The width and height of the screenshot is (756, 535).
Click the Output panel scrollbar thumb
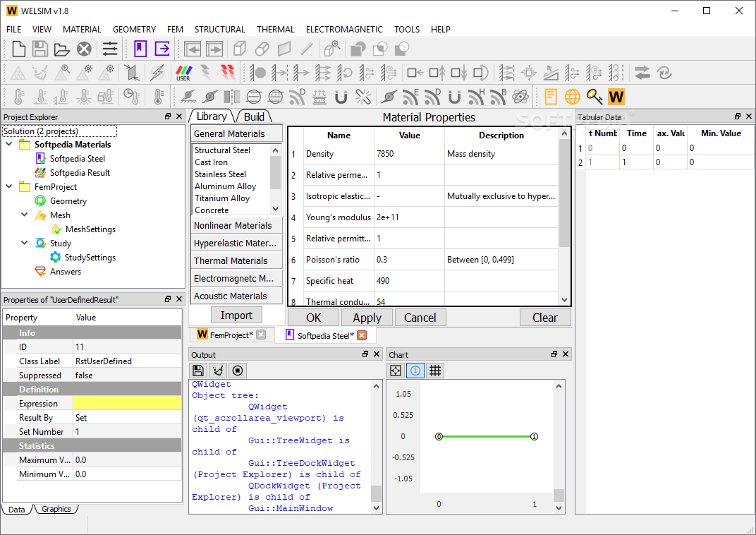pos(376,493)
